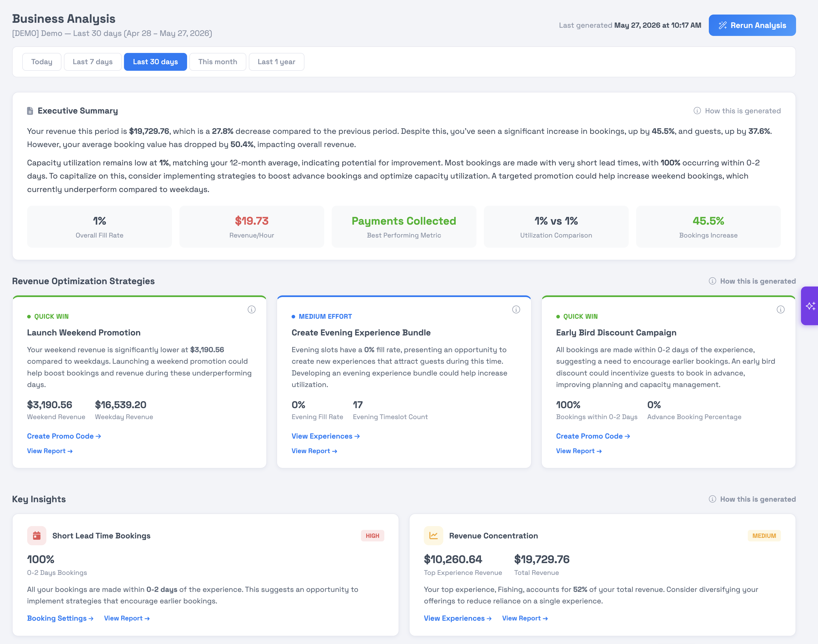Click View Report in Evening Experience Bundle card
Image resolution: width=818 pixels, height=644 pixels.
[314, 451]
